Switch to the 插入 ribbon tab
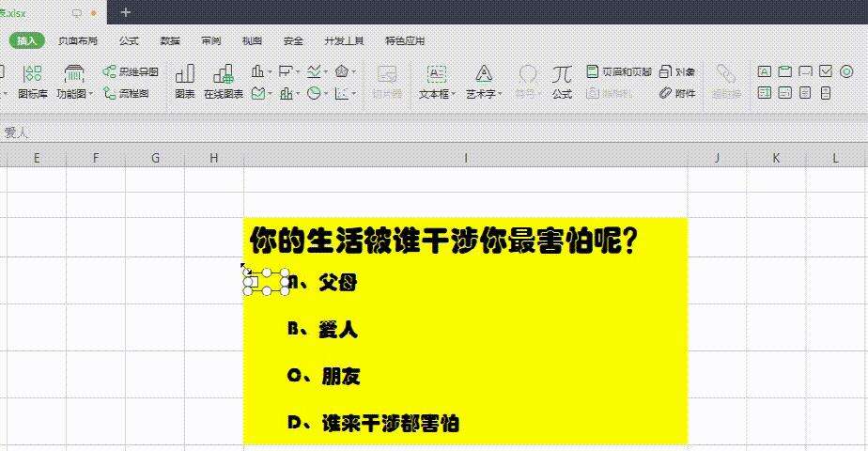The image size is (868, 451). click(x=26, y=40)
